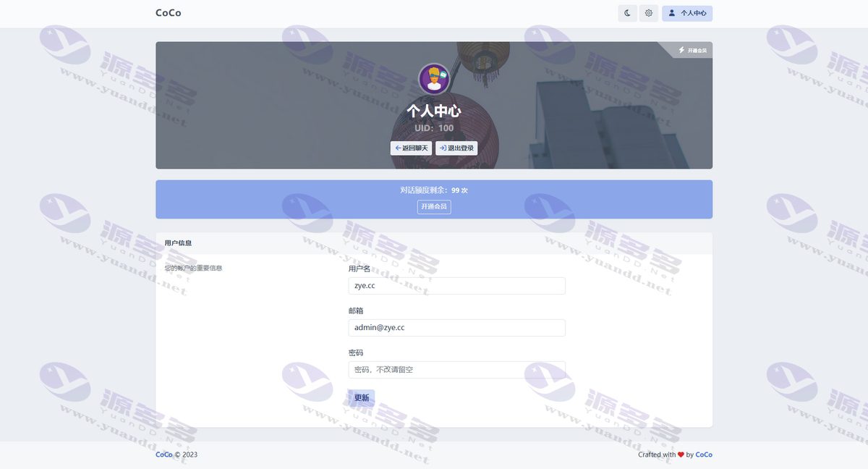Select the user avatar picture
This screenshot has height=469, width=868.
tap(434, 79)
